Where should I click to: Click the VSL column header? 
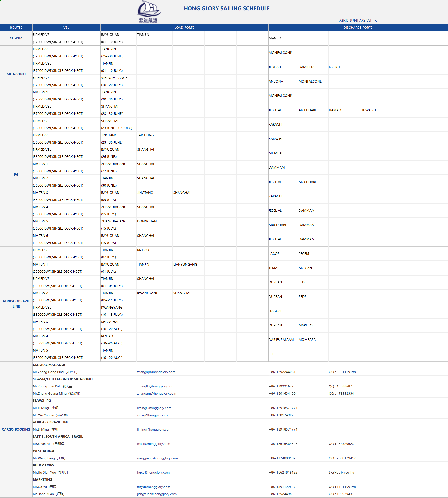coord(66,28)
